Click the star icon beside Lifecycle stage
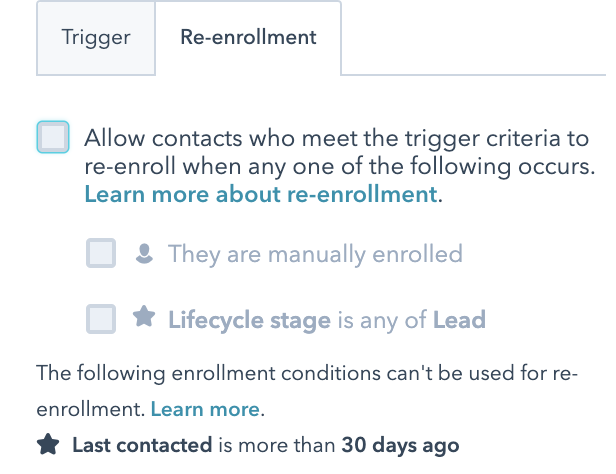 coord(144,317)
